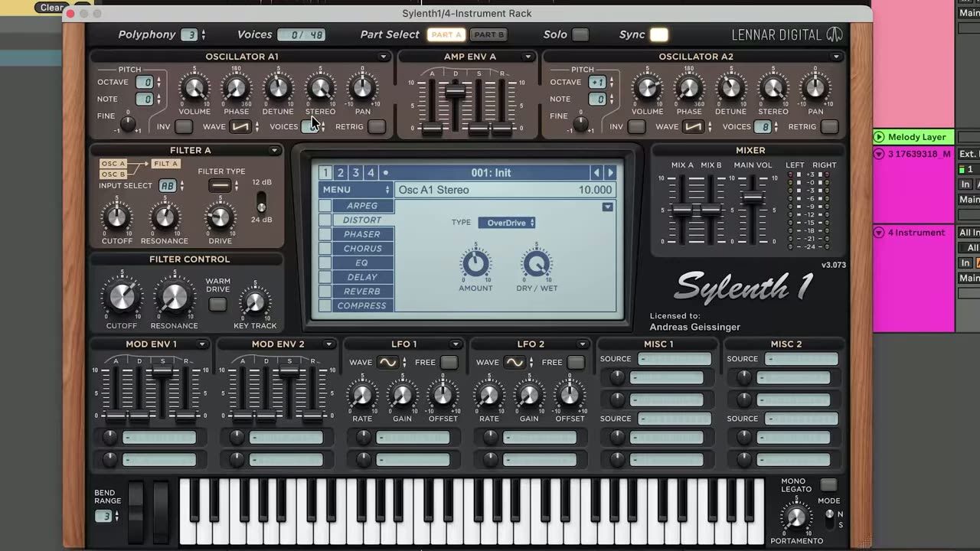Click Oscillator A1 Fine tune knob
This screenshot has width=980, height=551.
coord(128,122)
